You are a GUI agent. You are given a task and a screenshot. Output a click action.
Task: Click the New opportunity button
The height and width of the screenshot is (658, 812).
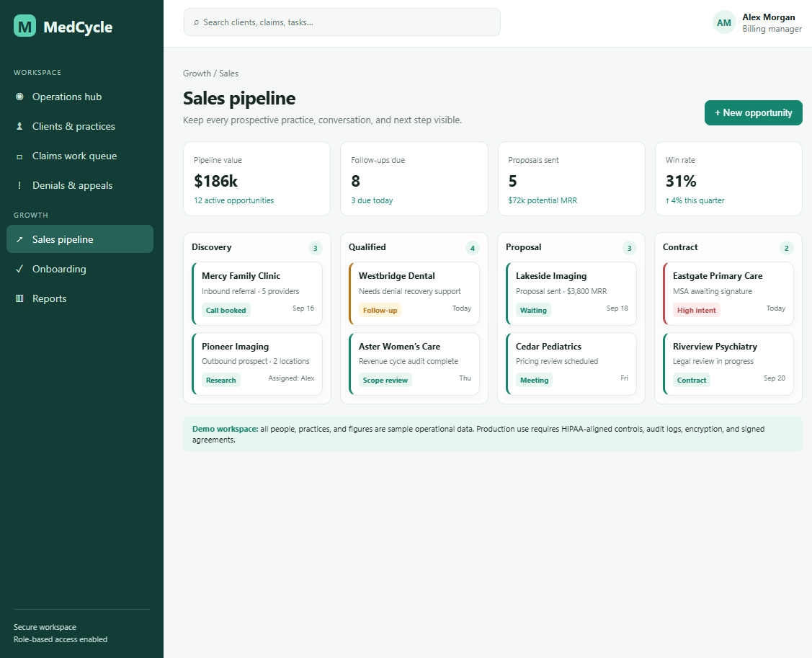point(753,113)
